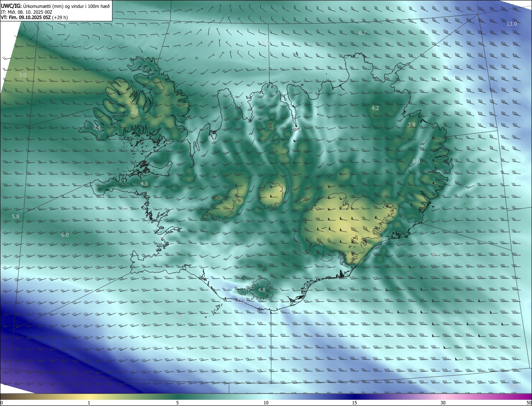The image size is (532, 406).
Task: Click the 7.4 value label on the map
Action: point(97,127)
